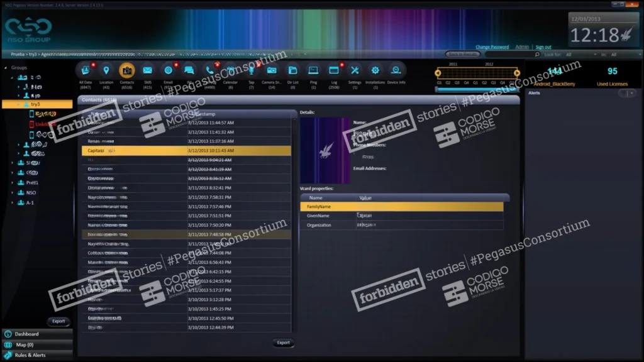Open the Device Info icon
This screenshot has height=362, width=644.
click(x=396, y=70)
